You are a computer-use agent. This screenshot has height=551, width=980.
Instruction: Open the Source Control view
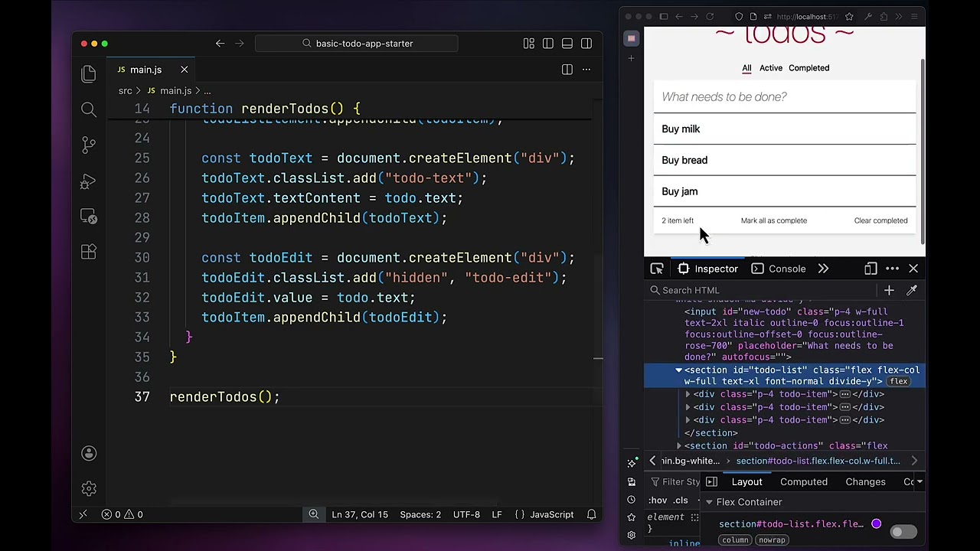89,145
